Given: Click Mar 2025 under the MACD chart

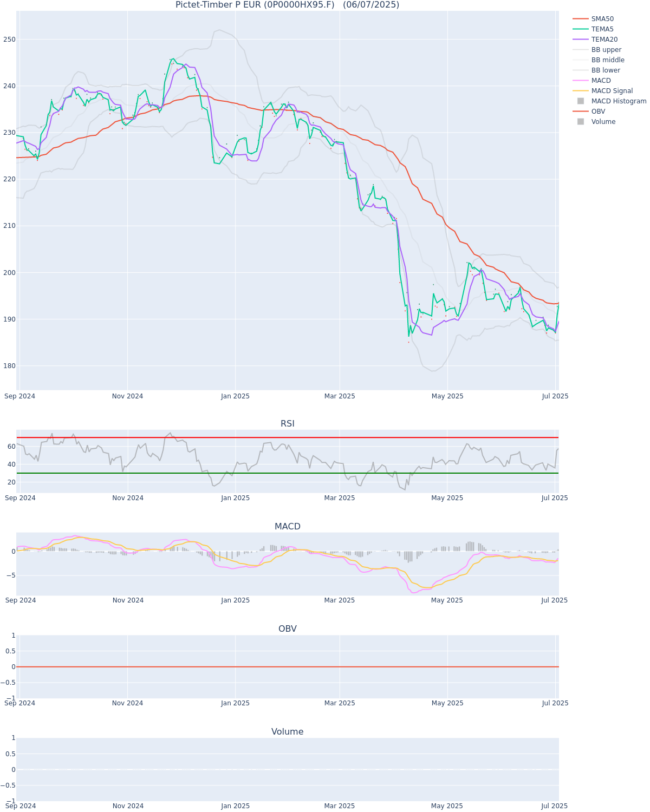Looking at the screenshot, I should point(340,600).
